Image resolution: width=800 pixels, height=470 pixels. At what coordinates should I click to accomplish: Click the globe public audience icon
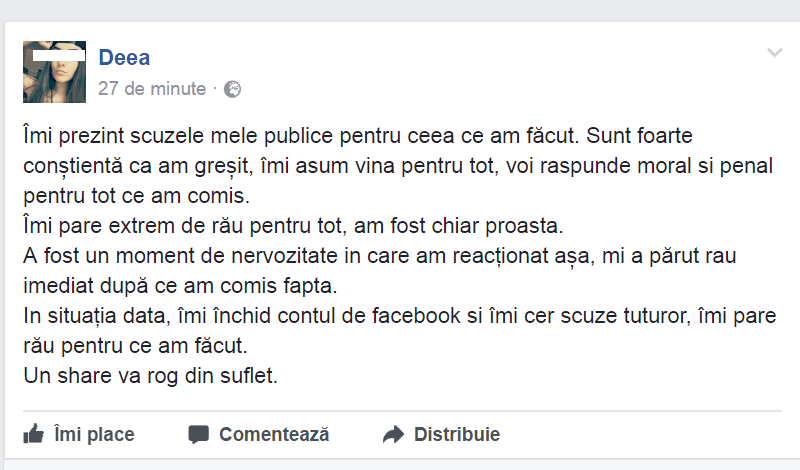pos(233,89)
